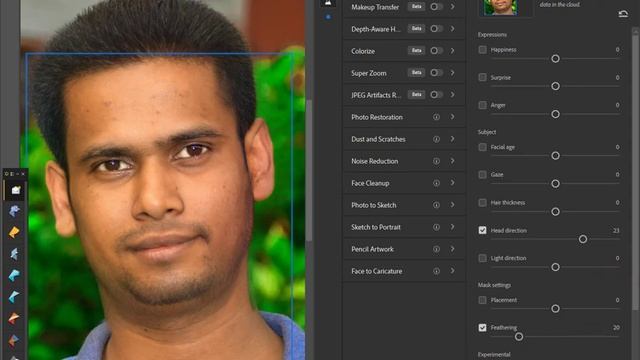Enable the Depth-Aware Haze filter toggle
Screen dimensions: 640x360
[x=436, y=29]
